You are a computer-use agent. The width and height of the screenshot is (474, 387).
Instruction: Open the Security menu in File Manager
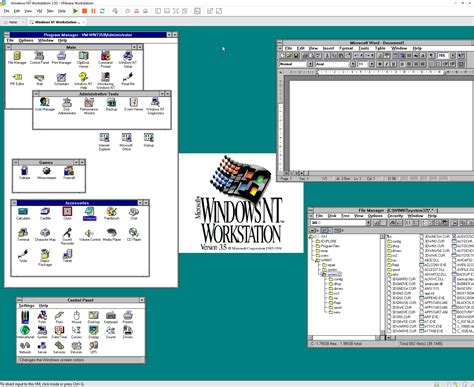(x=395, y=216)
